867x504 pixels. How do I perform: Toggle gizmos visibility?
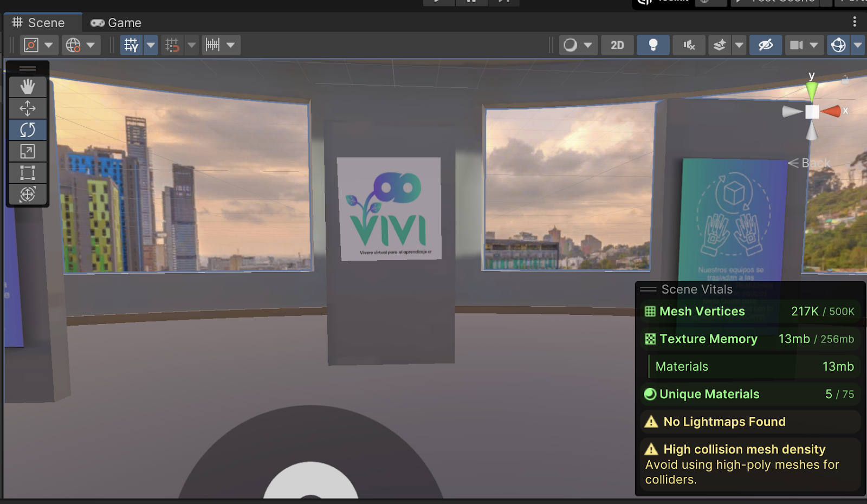tap(838, 45)
